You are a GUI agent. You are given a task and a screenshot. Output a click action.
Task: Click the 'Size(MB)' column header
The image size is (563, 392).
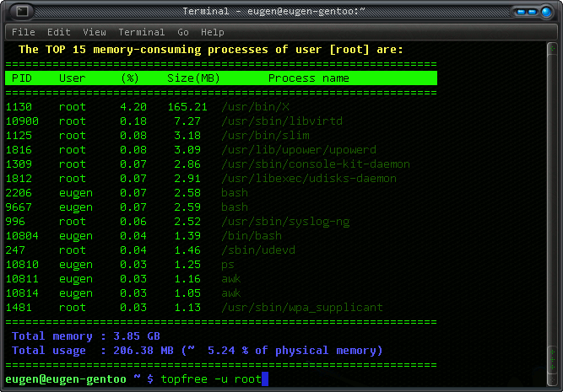click(x=193, y=78)
